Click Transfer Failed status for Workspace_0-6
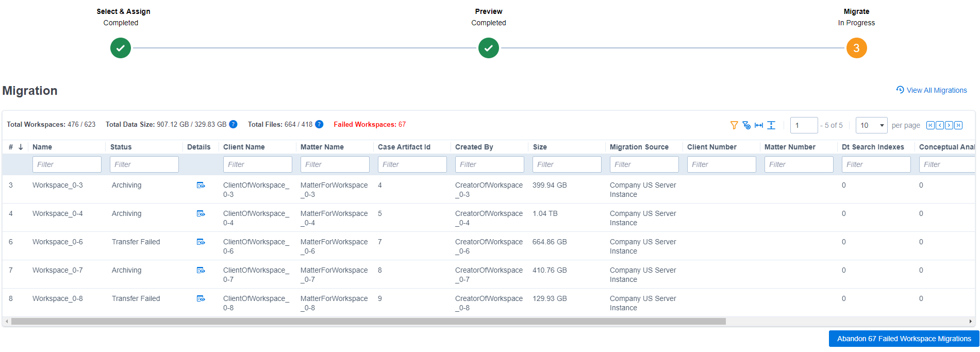The height and width of the screenshot is (352, 980). click(136, 242)
